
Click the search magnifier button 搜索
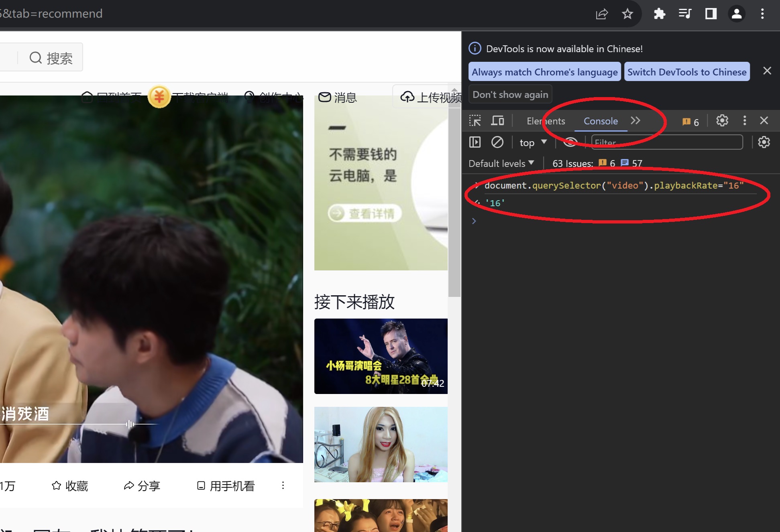(51, 58)
